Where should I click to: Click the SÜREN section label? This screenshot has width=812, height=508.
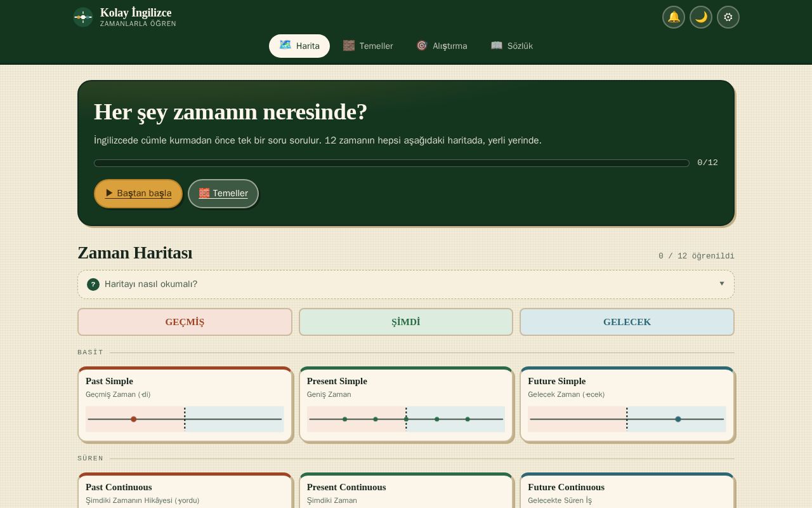click(90, 458)
